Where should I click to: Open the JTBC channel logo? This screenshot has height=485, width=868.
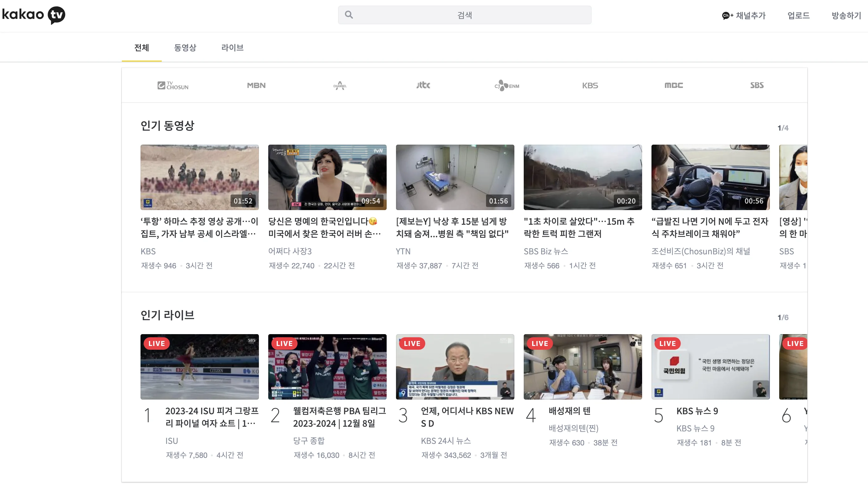423,85
